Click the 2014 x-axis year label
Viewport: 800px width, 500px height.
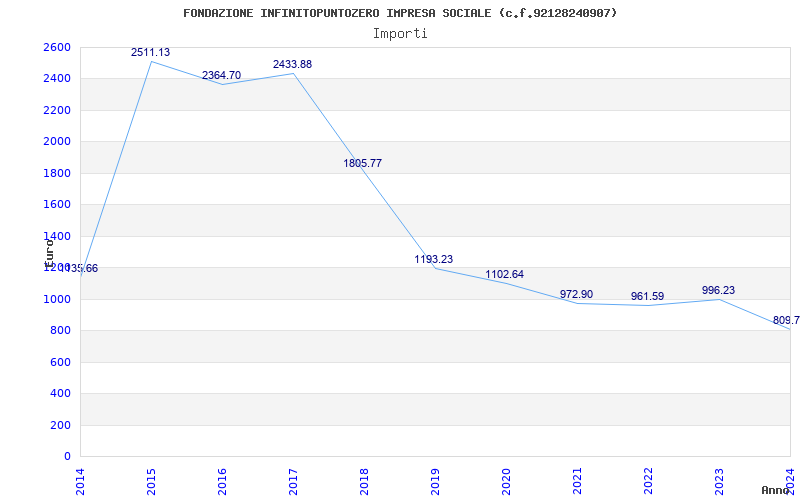[x=80, y=482]
